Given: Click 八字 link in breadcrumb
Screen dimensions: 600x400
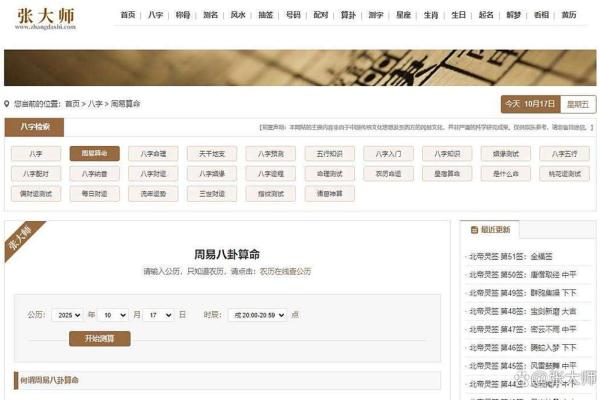Looking at the screenshot, I should point(95,104).
